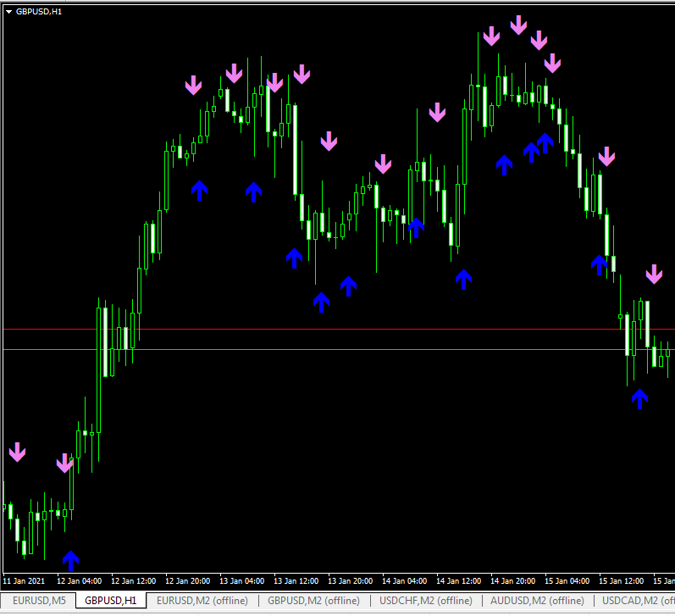Image resolution: width=675 pixels, height=616 pixels.
Task: Switch to the USDCHF,M2 (offline) tab
Action: 426,601
